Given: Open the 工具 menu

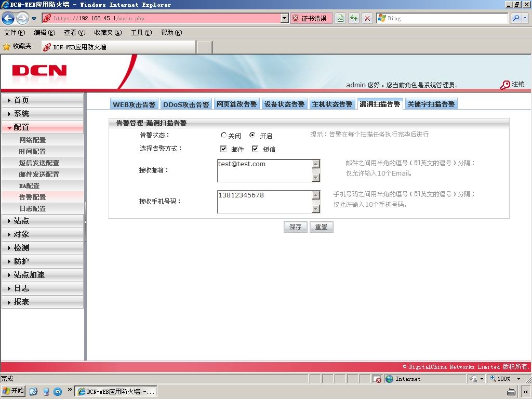Looking at the screenshot, I should [x=141, y=33].
